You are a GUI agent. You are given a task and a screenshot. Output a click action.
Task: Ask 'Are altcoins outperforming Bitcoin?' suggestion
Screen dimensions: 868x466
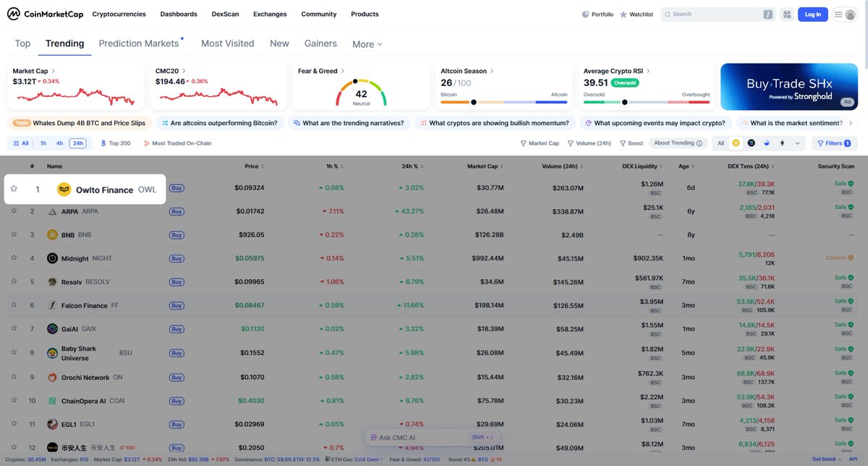pyautogui.click(x=219, y=123)
